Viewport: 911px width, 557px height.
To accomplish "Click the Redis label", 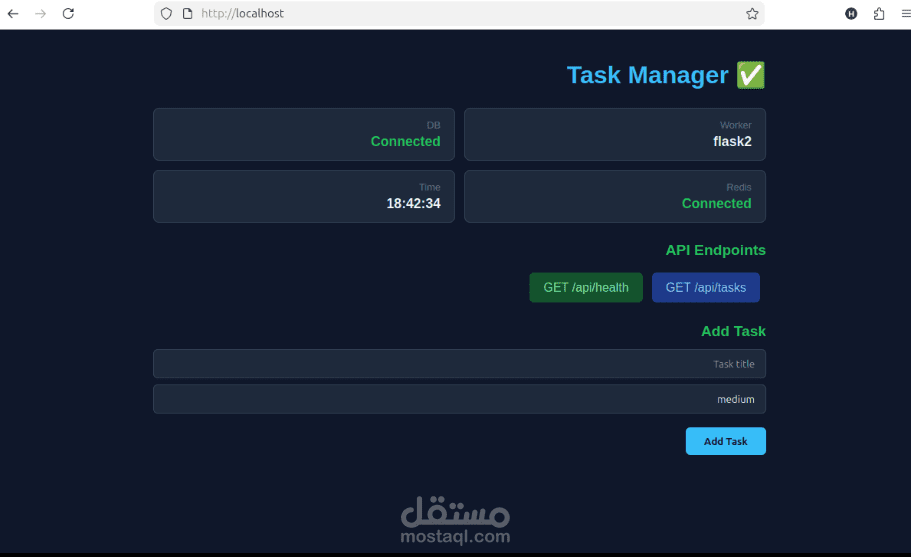I will (x=738, y=187).
